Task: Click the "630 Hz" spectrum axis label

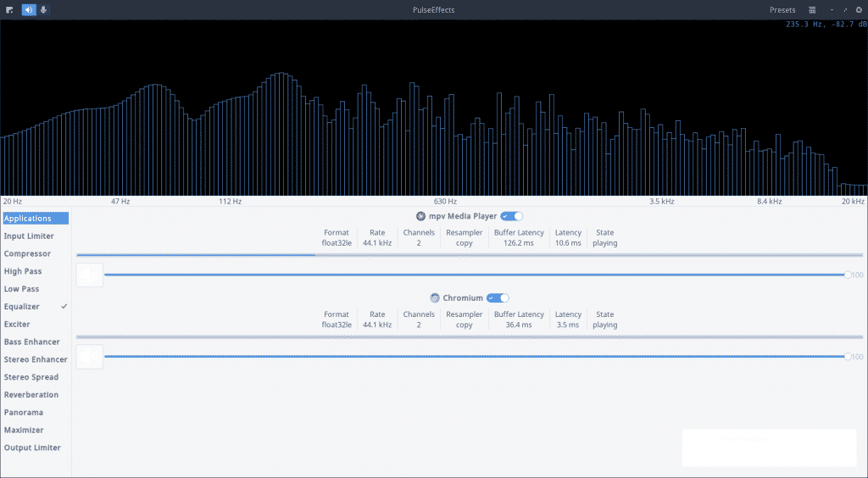Action: coord(445,202)
